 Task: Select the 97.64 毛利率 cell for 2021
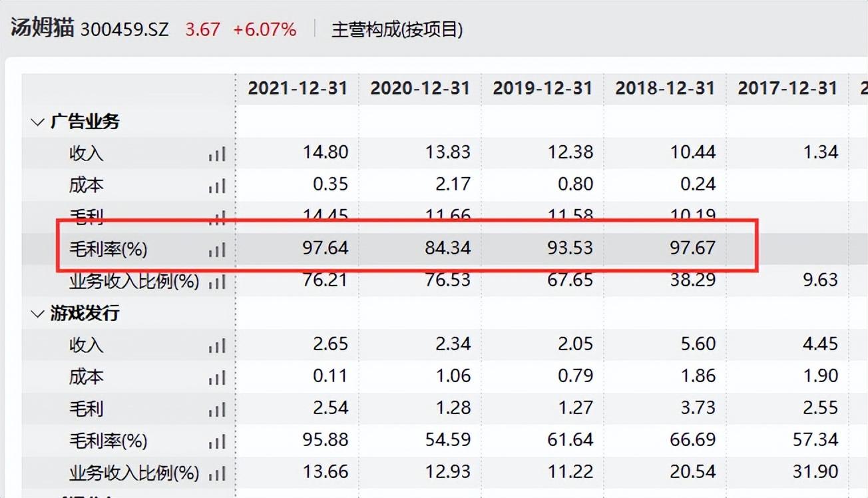click(x=325, y=248)
